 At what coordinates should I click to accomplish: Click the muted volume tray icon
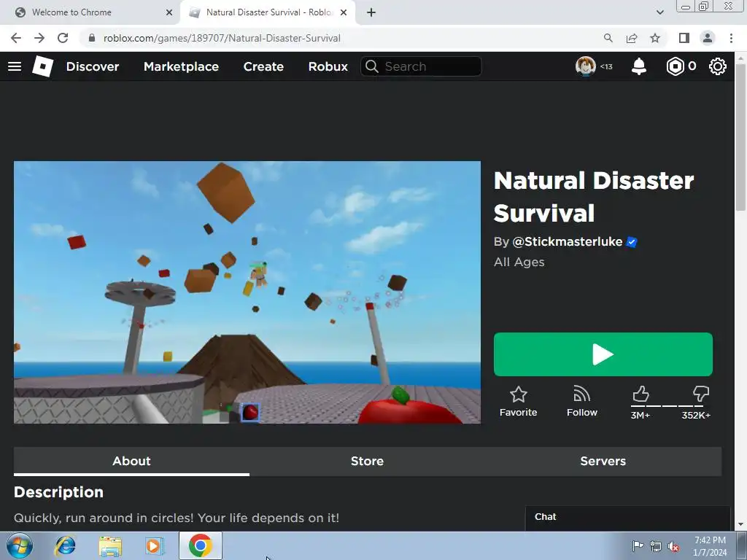[673, 546]
